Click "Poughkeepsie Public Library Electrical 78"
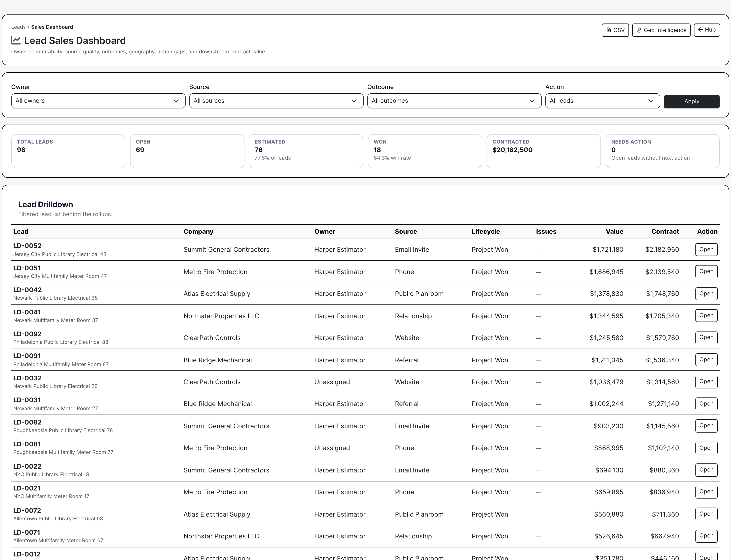This screenshot has width=731, height=560. coord(63,430)
